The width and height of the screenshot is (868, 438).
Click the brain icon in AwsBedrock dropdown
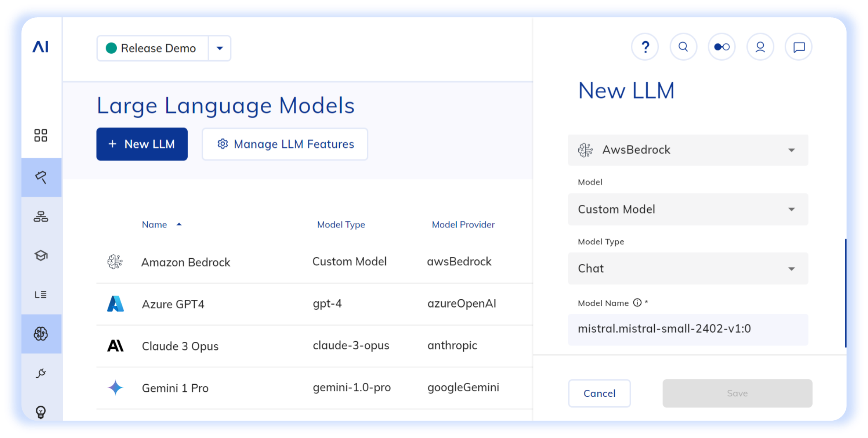(585, 150)
